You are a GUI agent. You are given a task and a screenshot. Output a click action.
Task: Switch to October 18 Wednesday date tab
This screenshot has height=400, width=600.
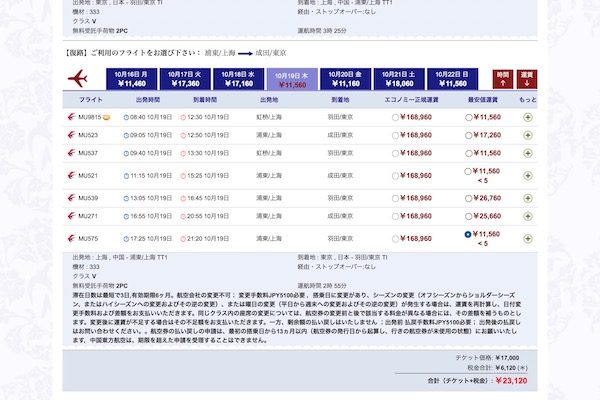click(238, 79)
